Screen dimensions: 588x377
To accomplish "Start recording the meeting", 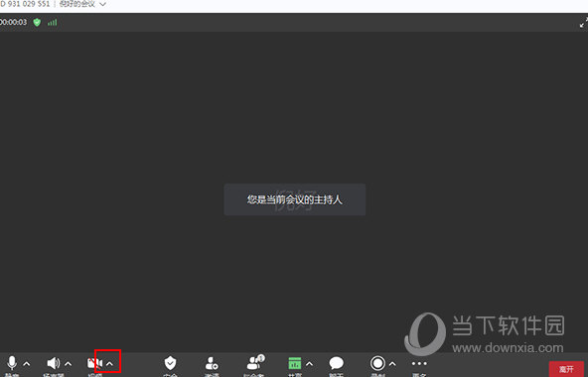I will [x=377, y=365].
